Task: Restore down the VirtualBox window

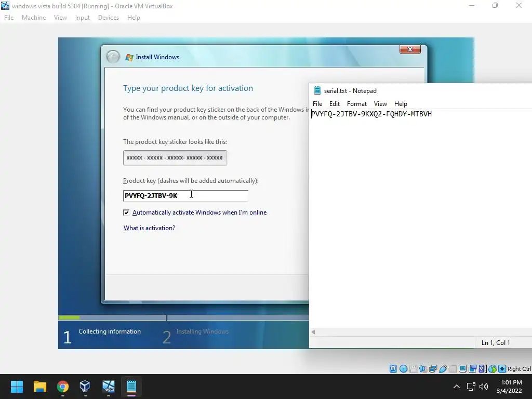Action: [x=495, y=6]
